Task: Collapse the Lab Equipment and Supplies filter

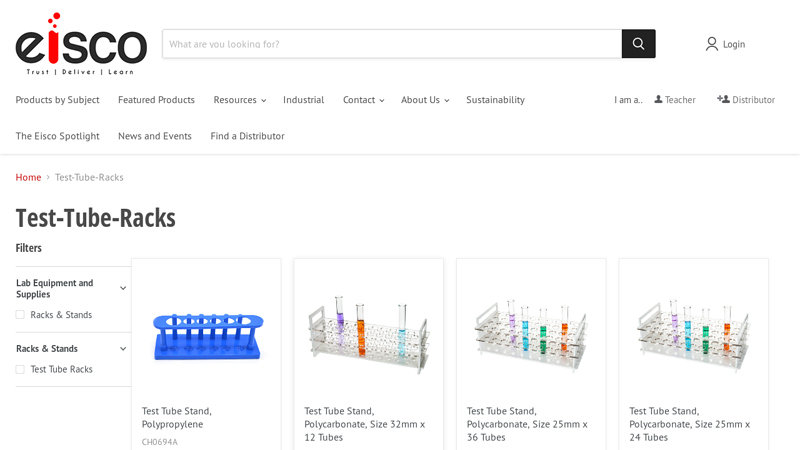Action: [123, 288]
